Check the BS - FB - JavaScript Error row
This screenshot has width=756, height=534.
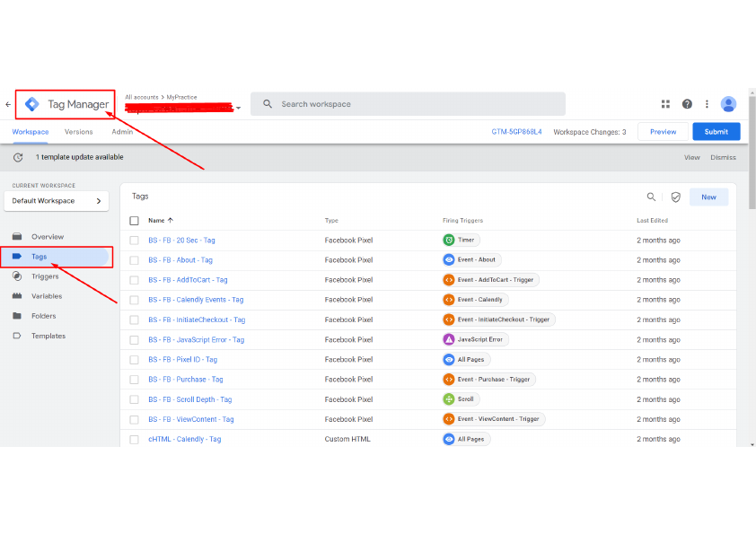pos(134,340)
